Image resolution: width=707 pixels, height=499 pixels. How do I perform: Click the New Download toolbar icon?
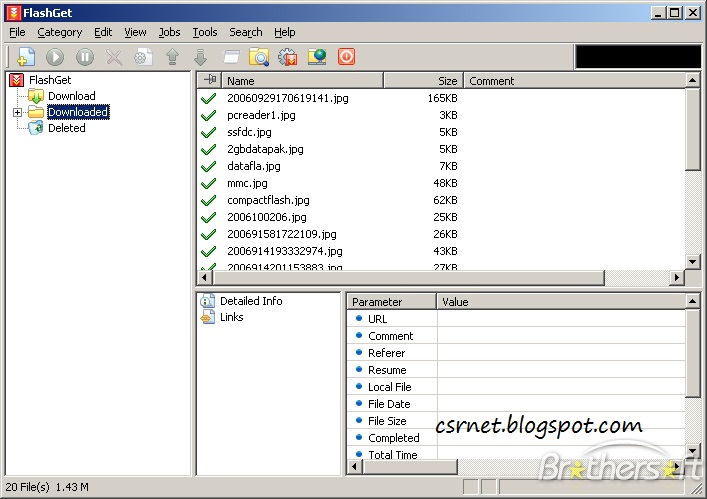(26, 57)
